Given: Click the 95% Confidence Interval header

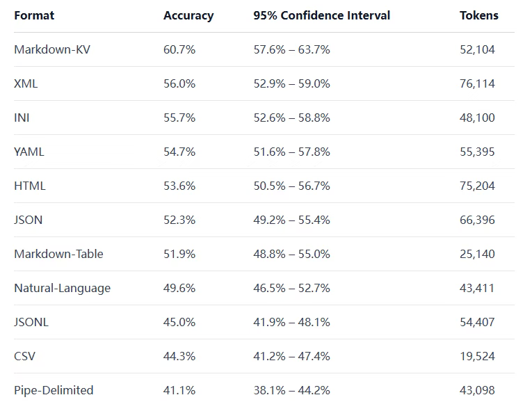Looking at the screenshot, I should click(321, 15).
